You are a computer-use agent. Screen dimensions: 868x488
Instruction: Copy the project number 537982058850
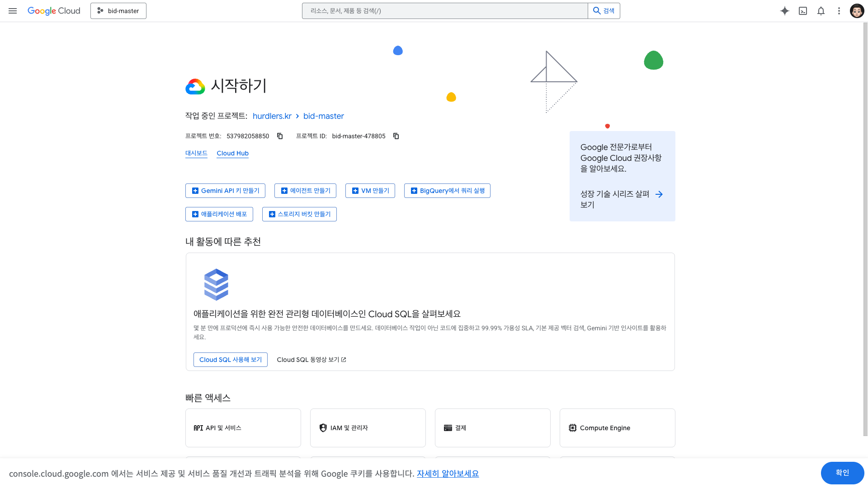click(280, 136)
